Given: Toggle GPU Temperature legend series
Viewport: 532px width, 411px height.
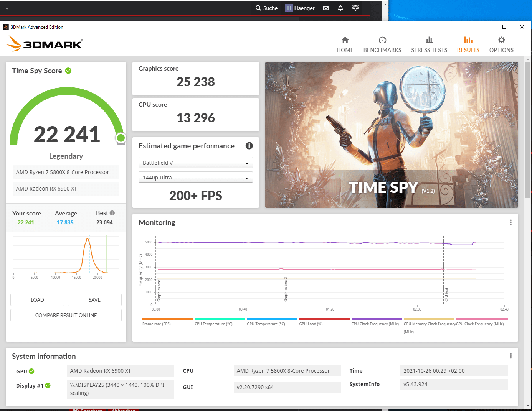Looking at the screenshot, I should pyautogui.click(x=272, y=322).
